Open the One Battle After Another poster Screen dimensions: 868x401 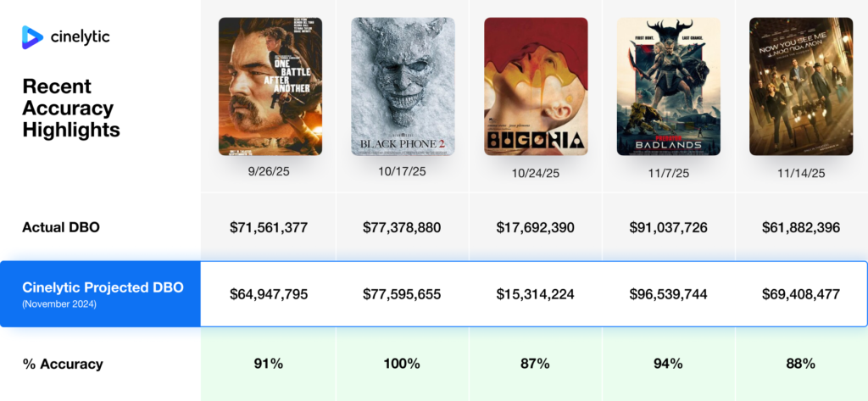pos(270,86)
